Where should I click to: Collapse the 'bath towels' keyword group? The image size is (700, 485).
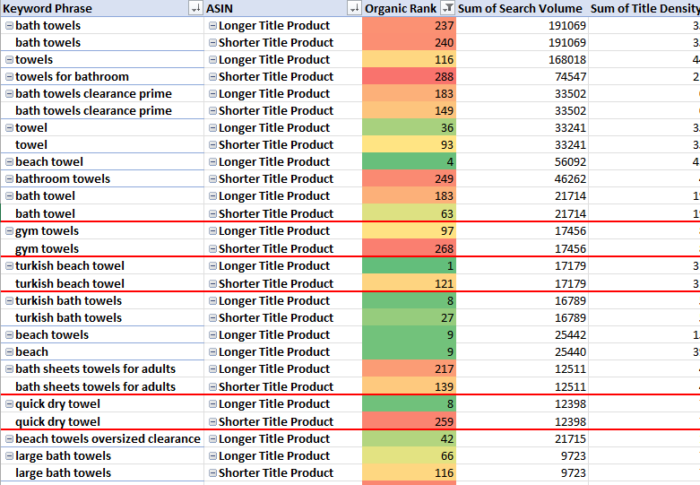pyautogui.click(x=9, y=26)
